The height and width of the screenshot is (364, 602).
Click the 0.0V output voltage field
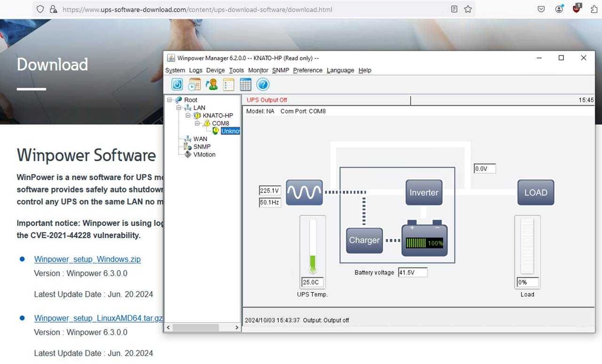tap(485, 169)
